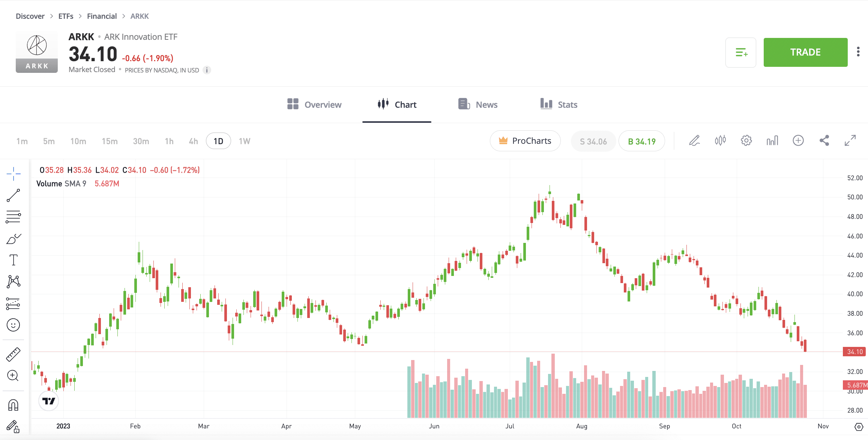
Task: Go to Financial breadcrumb
Action: (x=102, y=16)
